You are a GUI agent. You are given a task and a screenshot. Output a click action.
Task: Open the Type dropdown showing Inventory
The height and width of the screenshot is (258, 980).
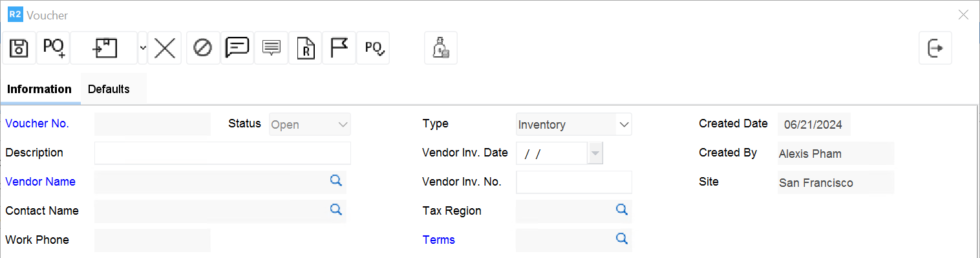[x=574, y=124]
